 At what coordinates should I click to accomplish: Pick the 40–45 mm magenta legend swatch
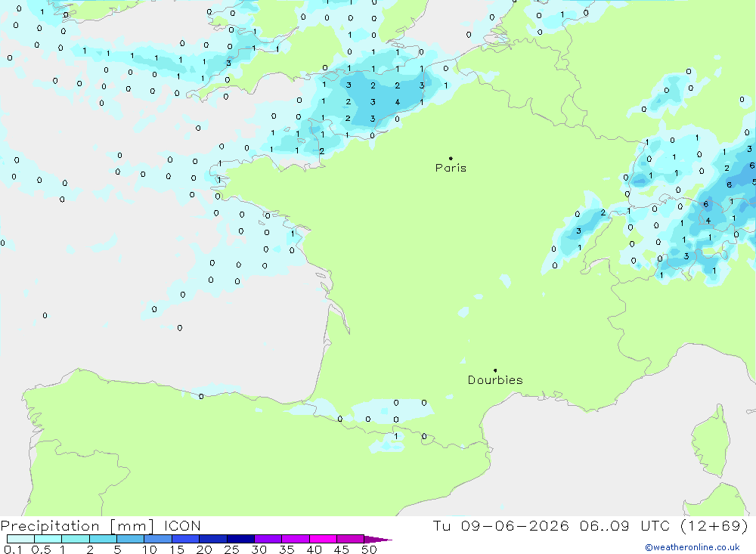coord(323,539)
